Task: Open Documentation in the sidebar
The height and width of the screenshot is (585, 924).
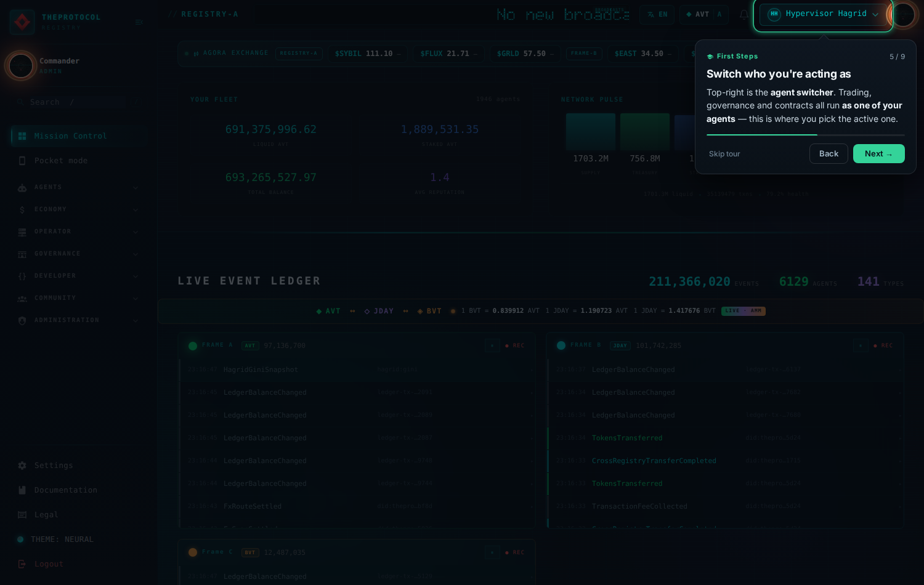Action: click(79, 490)
